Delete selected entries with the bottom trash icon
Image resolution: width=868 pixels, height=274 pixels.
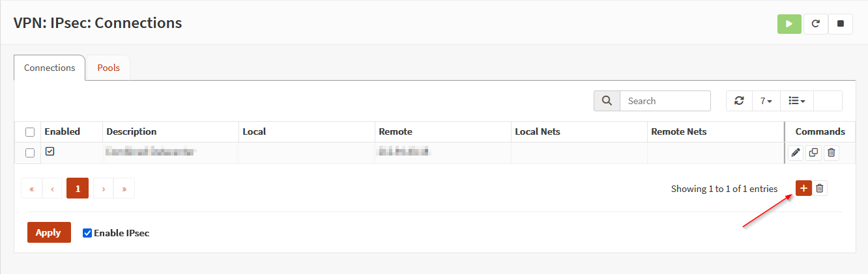coord(820,188)
